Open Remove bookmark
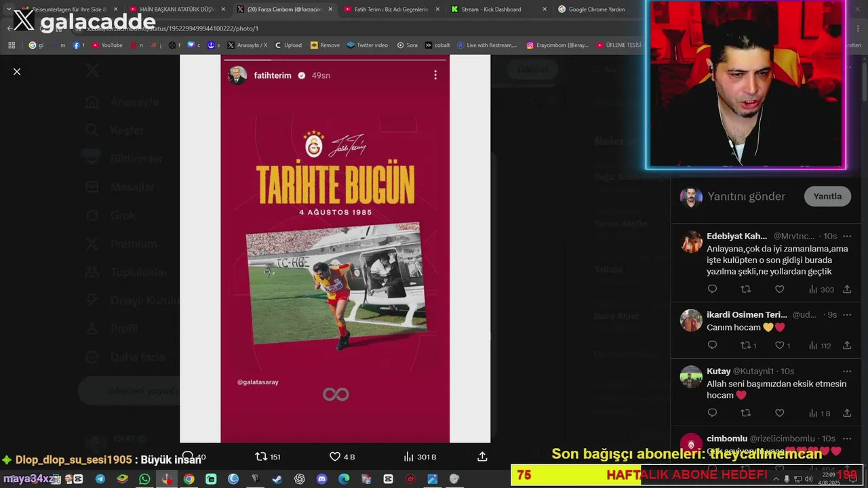 point(325,45)
